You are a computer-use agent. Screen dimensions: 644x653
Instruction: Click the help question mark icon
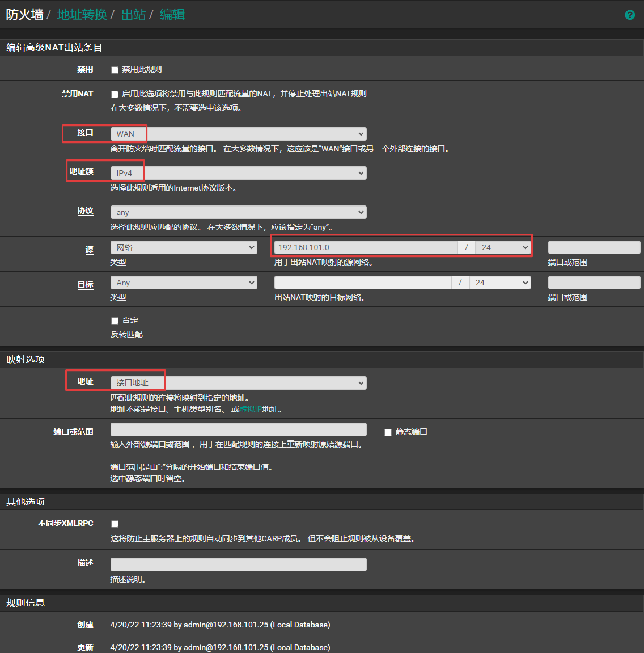tap(629, 15)
